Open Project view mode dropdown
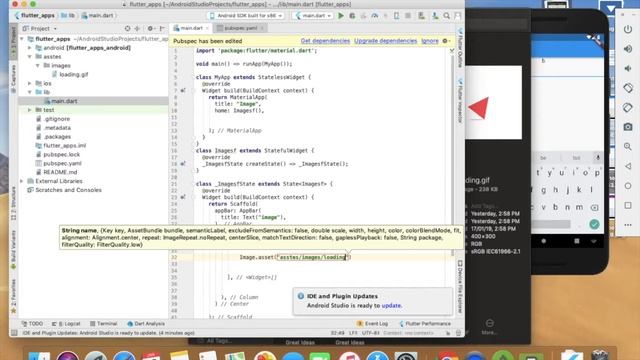 (x=40, y=29)
